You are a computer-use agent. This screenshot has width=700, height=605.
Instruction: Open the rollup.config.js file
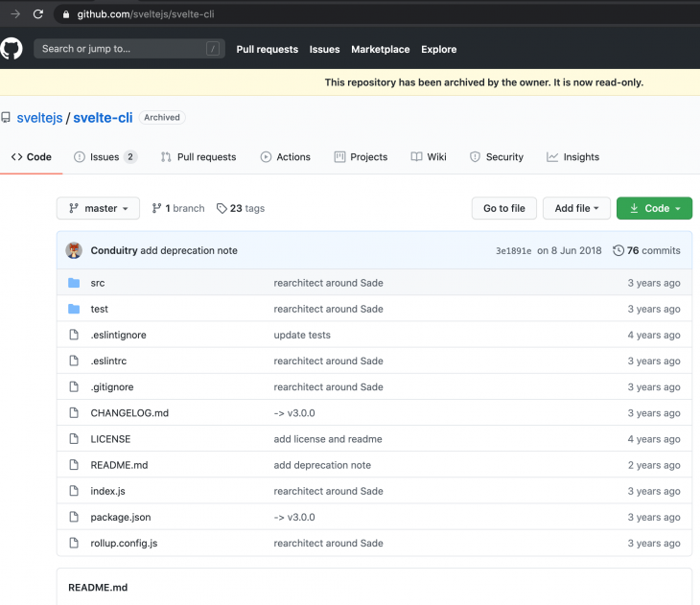124,543
